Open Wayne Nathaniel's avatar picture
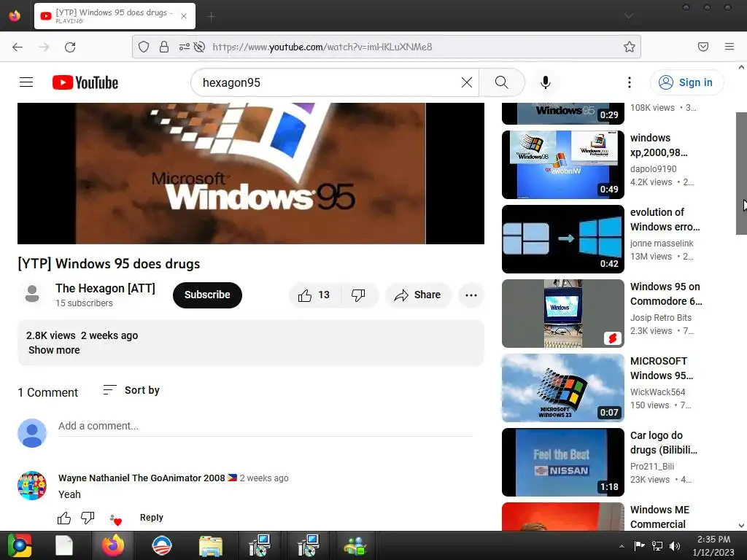This screenshot has width=747, height=560. pyautogui.click(x=32, y=485)
